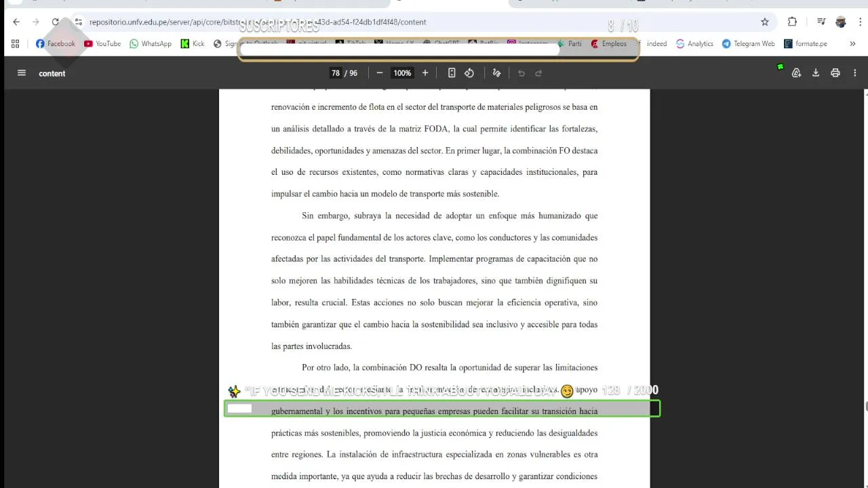Open the Facebook bookmark

(56, 43)
